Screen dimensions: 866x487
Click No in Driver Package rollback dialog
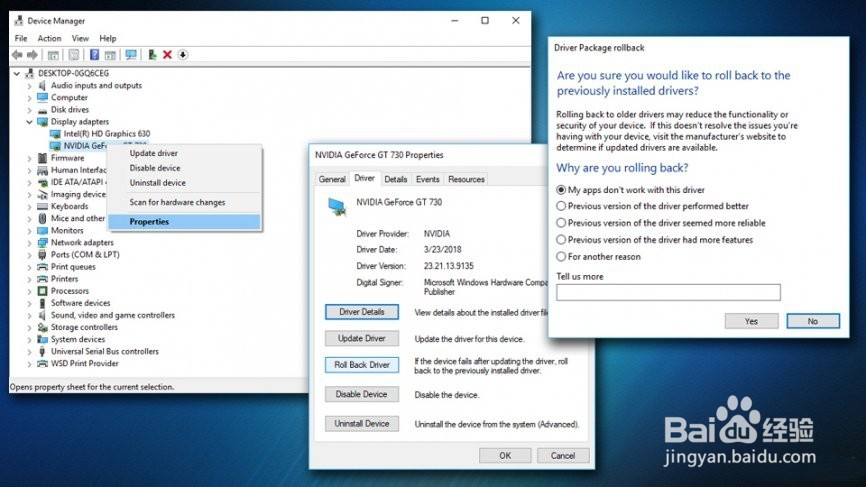pos(813,321)
